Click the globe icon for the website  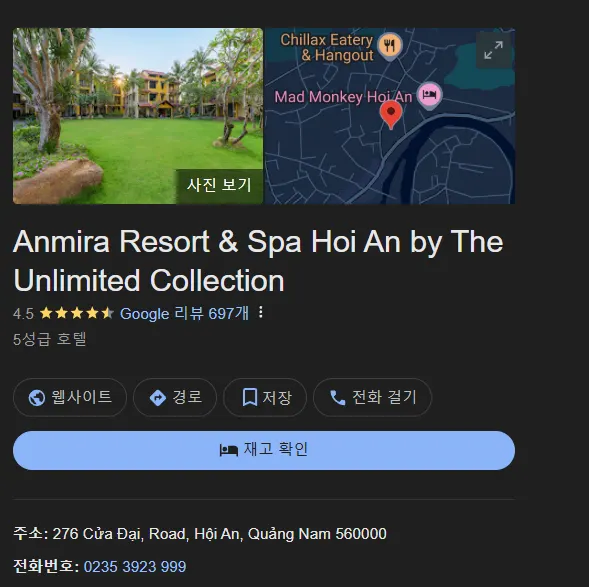coord(37,398)
